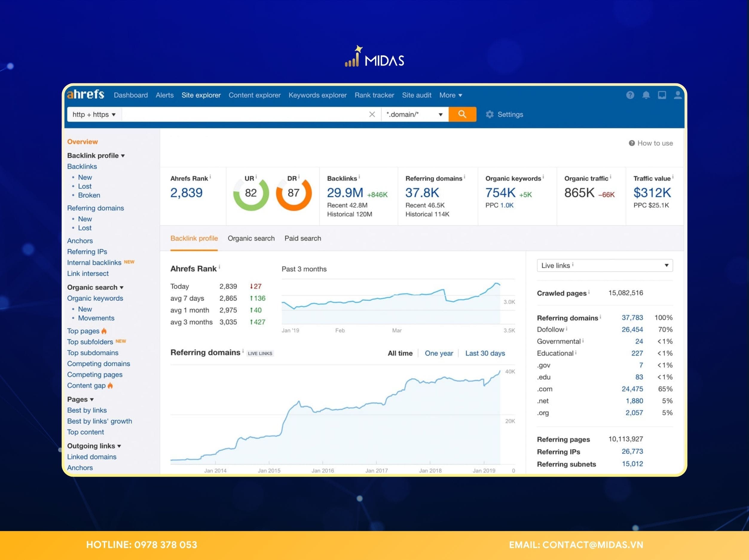Screen dimensions: 749x560
Task: Click the 37.8K Referring domains value
Action: coord(422,193)
